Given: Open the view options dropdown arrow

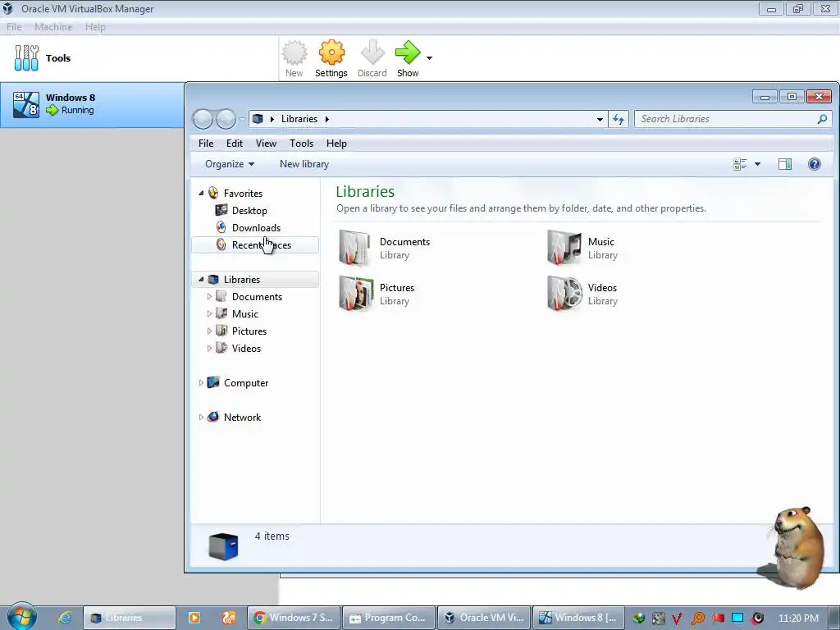Looking at the screenshot, I should 757,164.
